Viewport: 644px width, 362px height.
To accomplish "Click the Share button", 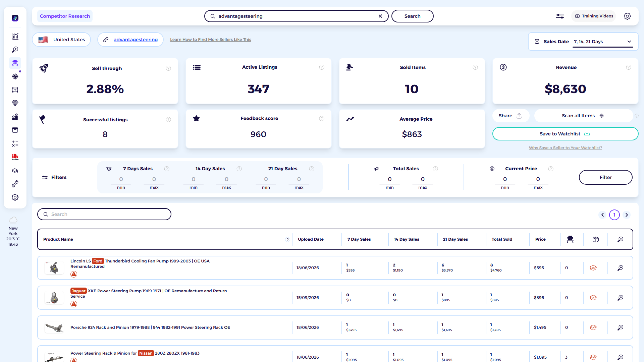I will [510, 116].
